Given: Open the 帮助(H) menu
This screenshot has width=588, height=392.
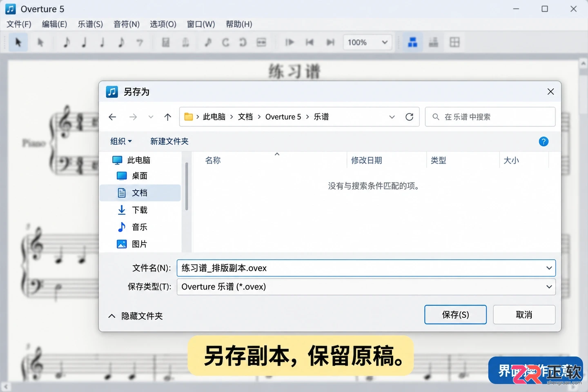Looking at the screenshot, I should [x=239, y=24].
